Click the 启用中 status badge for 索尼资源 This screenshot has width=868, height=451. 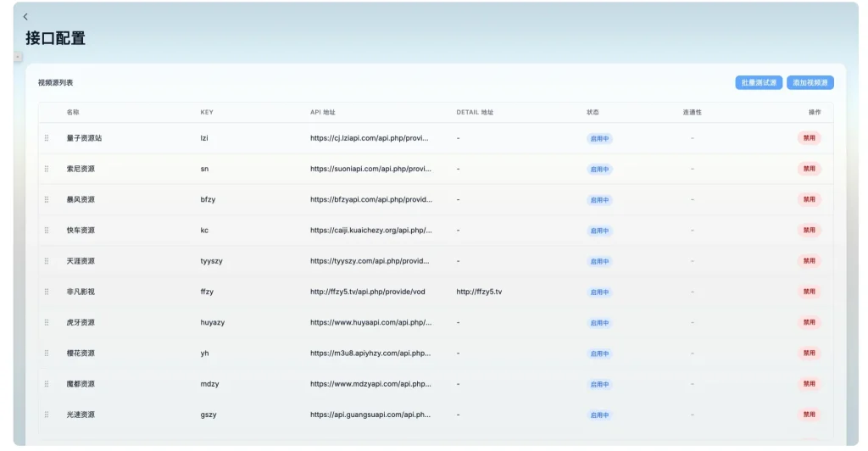tap(599, 170)
